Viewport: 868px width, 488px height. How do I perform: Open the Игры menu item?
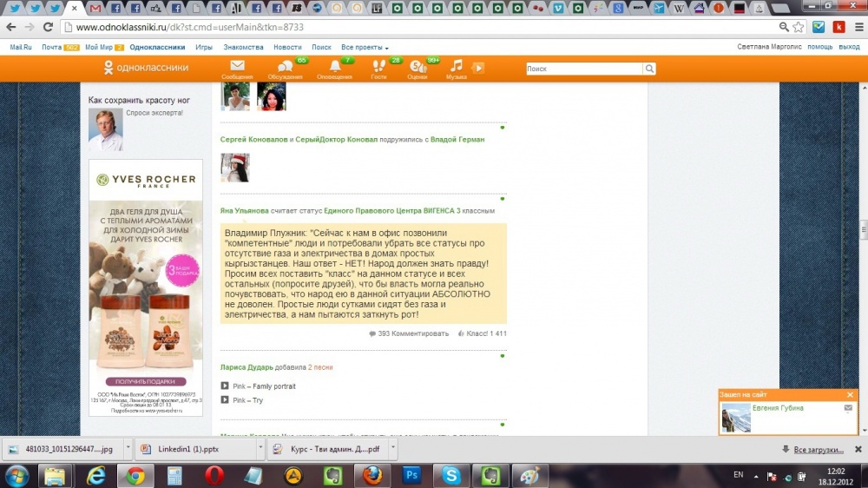[204, 47]
